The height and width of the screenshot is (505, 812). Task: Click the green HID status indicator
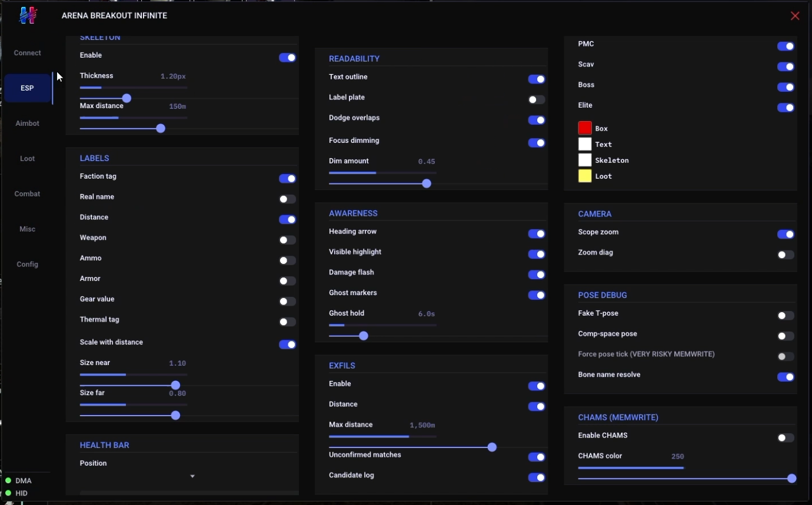8,493
